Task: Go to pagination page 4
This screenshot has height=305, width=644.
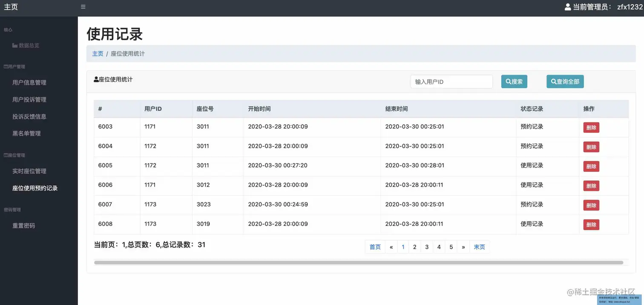Action: click(x=439, y=247)
